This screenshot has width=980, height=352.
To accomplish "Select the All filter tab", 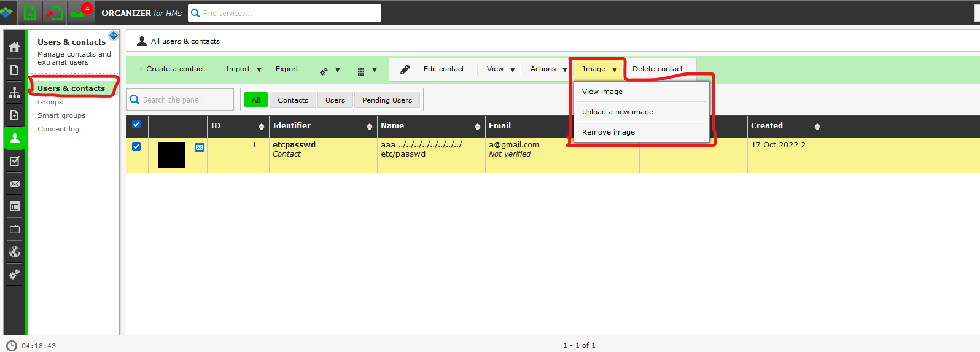I will tap(256, 100).
